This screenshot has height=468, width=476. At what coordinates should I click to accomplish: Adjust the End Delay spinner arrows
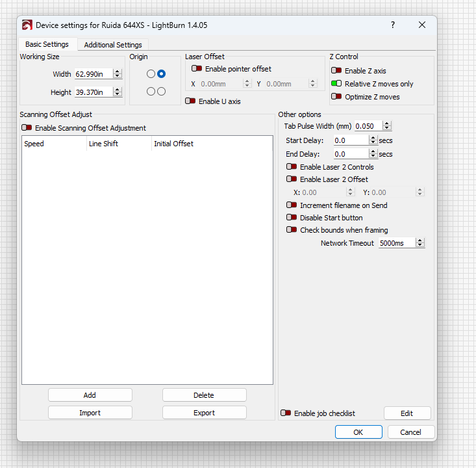click(x=373, y=154)
